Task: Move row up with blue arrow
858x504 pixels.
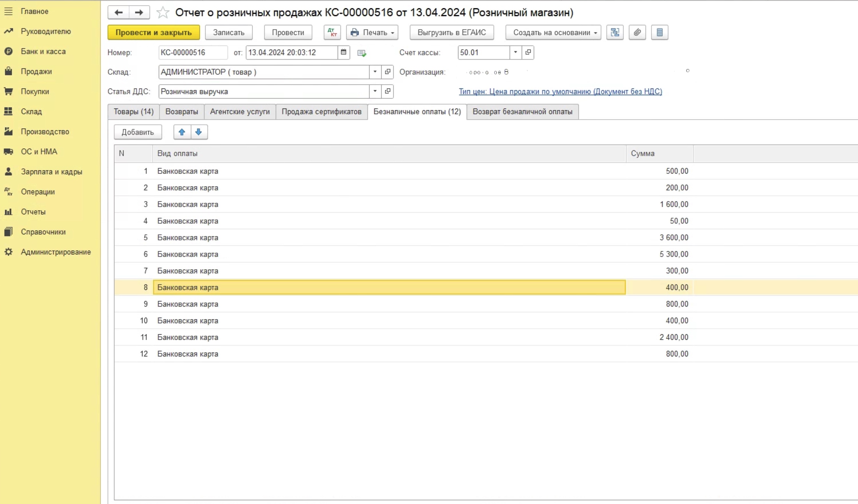Action: pos(182,132)
